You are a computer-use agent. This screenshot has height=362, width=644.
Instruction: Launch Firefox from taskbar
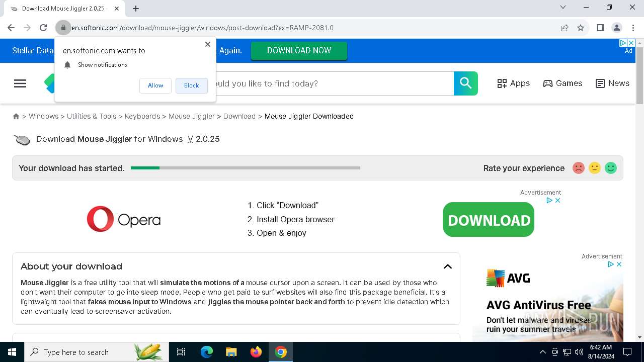[x=256, y=352]
